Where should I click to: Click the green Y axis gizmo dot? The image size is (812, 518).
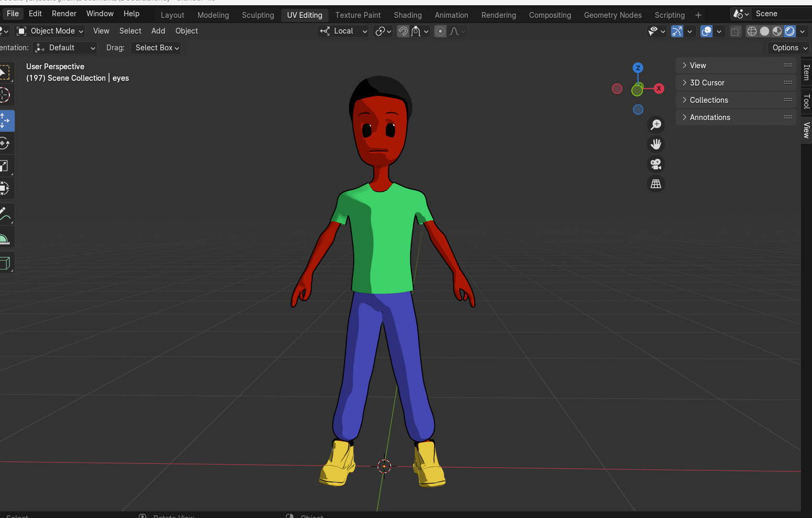(x=637, y=91)
